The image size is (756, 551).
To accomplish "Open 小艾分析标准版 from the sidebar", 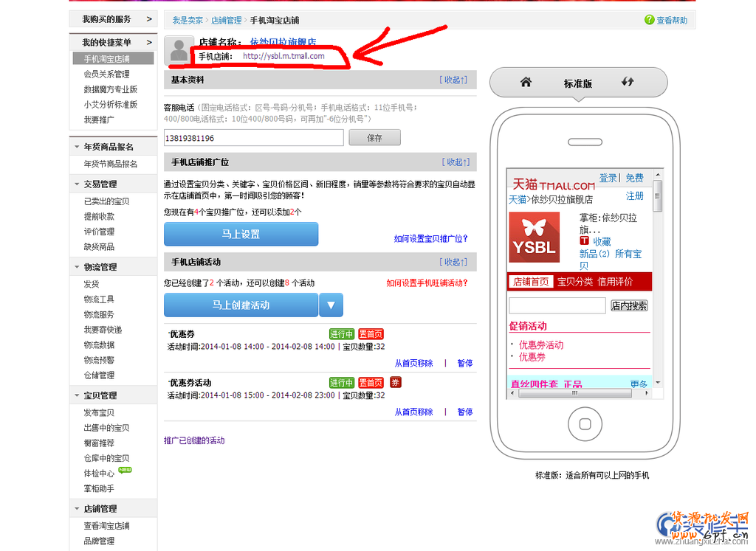I will coord(111,105).
